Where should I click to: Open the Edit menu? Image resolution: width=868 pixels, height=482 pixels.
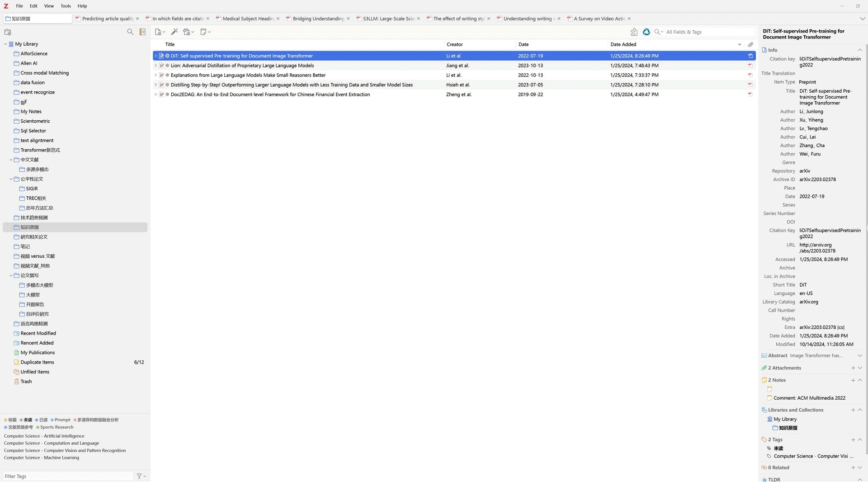coord(33,6)
